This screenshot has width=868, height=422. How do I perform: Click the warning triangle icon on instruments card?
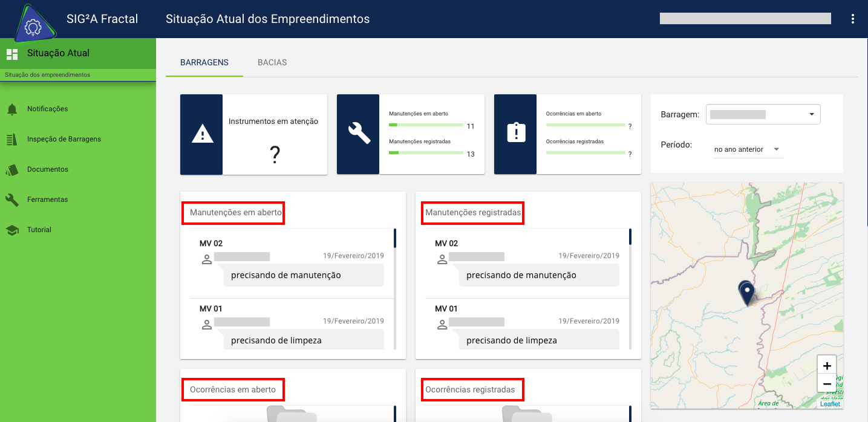point(201,135)
